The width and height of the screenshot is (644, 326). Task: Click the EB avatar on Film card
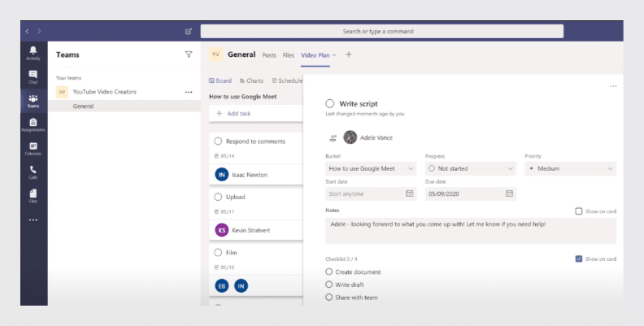(222, 286)
